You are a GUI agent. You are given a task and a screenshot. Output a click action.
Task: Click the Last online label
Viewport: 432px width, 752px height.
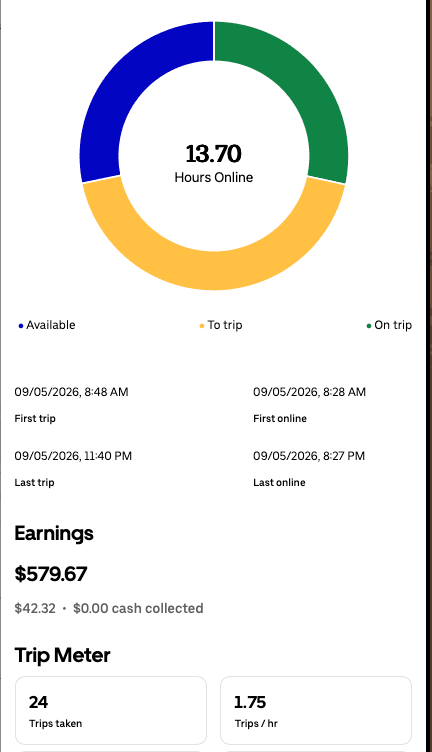[x=280, y=482]
